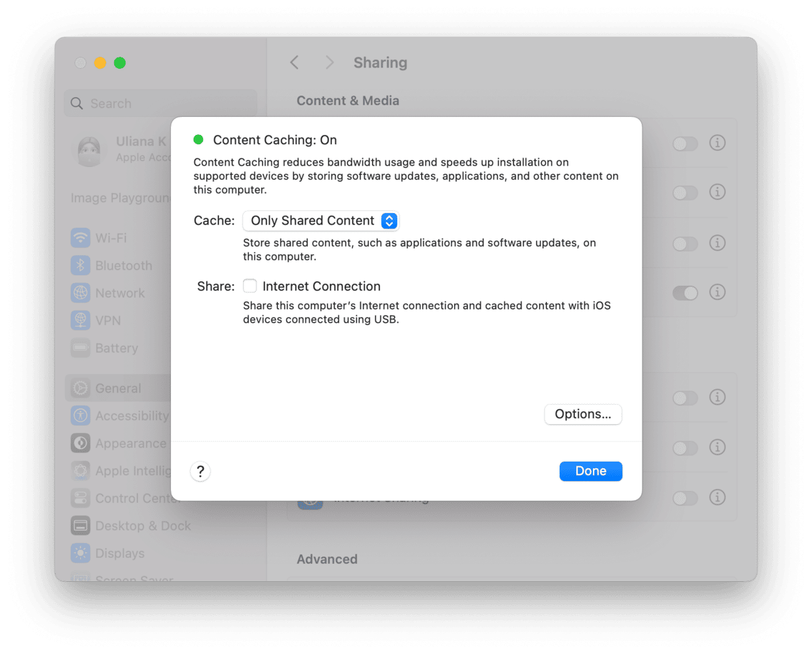Image resolution: width=812 pixels, height=654 pixels.
Task: Turn off the enabled sharing switch
Action: tap(685, 293)
